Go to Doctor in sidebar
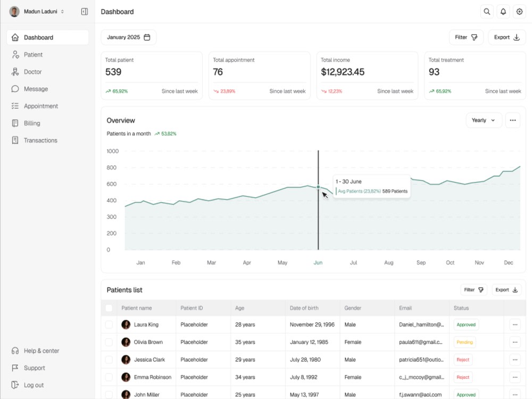 47,72
